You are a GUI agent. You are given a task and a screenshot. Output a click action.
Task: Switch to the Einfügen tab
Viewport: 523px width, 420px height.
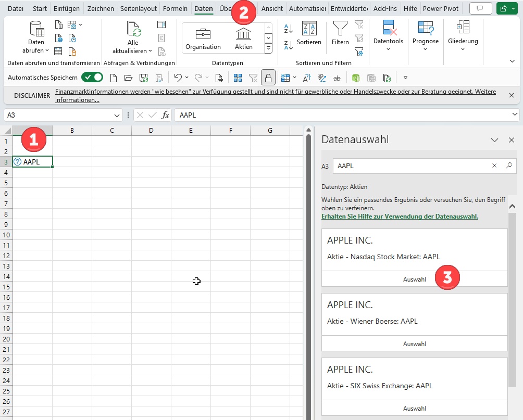(x=67, y=9)
